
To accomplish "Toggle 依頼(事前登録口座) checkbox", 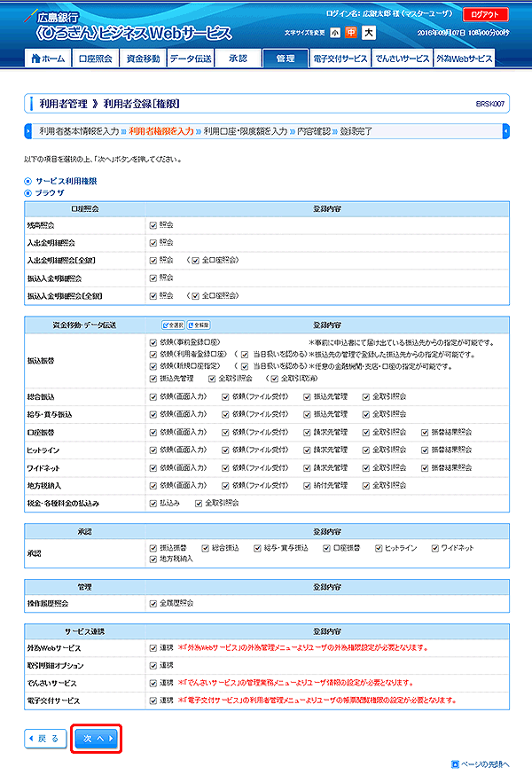I will [x=153, y=342].
